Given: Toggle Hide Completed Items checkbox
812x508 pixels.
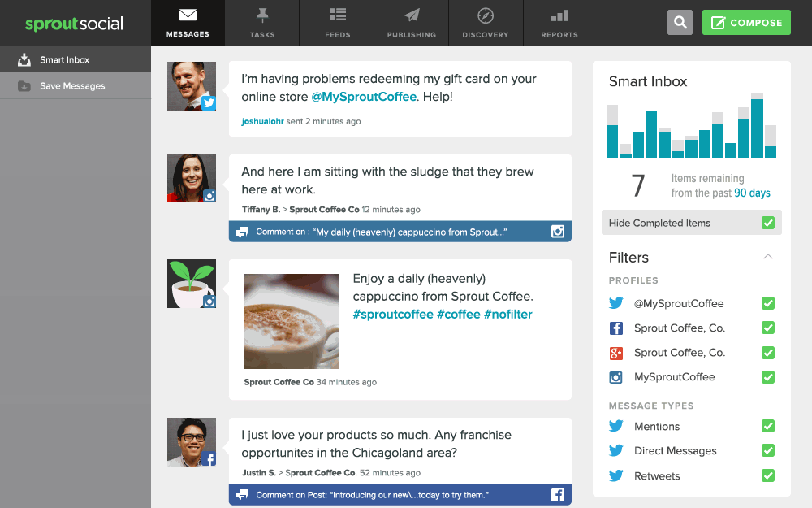Looking at the screenshot, I should pos(768,223).
